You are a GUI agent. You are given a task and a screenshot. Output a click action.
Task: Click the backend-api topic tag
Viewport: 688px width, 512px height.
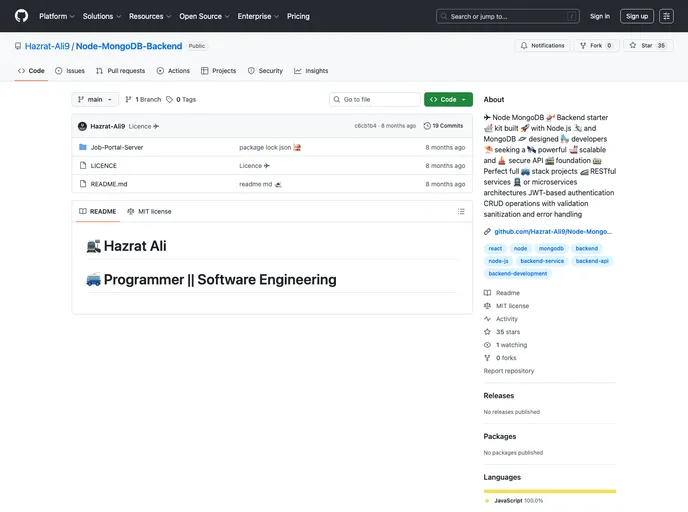click(592, 261)
